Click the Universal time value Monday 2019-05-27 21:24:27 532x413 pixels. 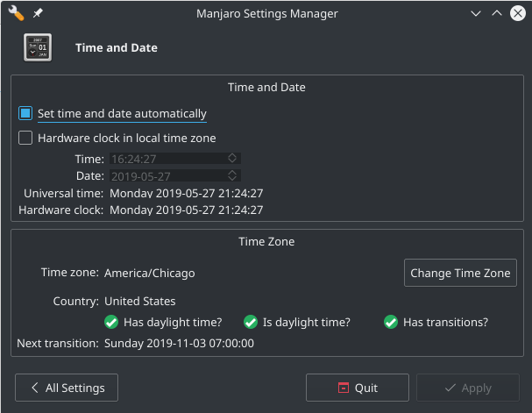[x=187, y=194]
